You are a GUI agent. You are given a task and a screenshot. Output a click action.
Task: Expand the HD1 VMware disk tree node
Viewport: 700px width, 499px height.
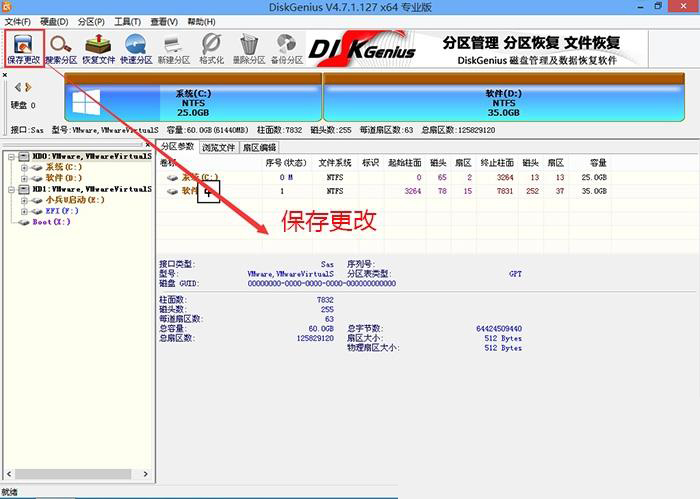10,189
